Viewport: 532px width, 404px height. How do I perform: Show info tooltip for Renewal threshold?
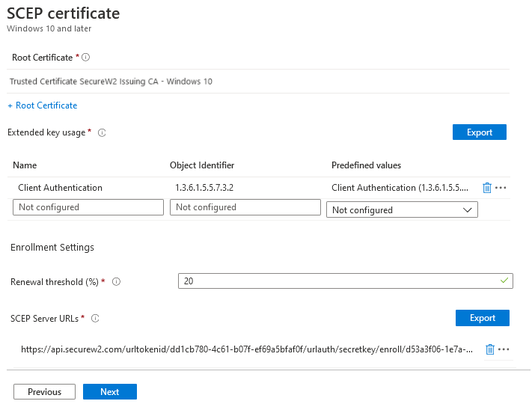pos(116,282)
